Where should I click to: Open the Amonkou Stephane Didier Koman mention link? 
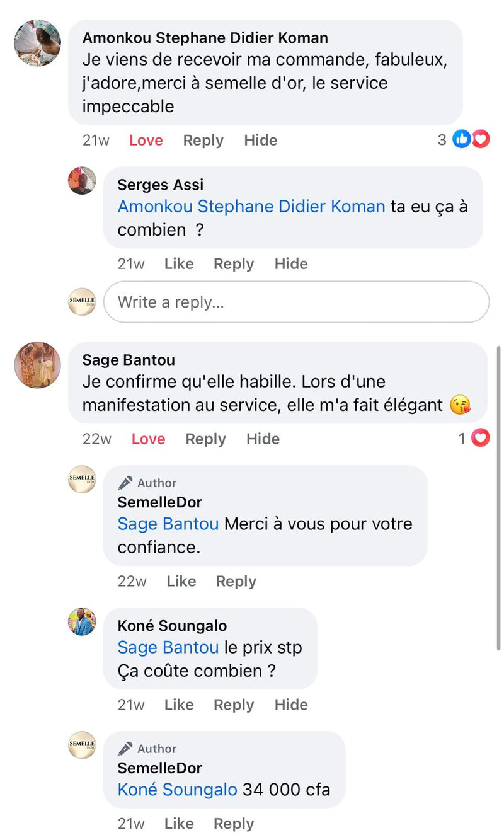point(251,207)
